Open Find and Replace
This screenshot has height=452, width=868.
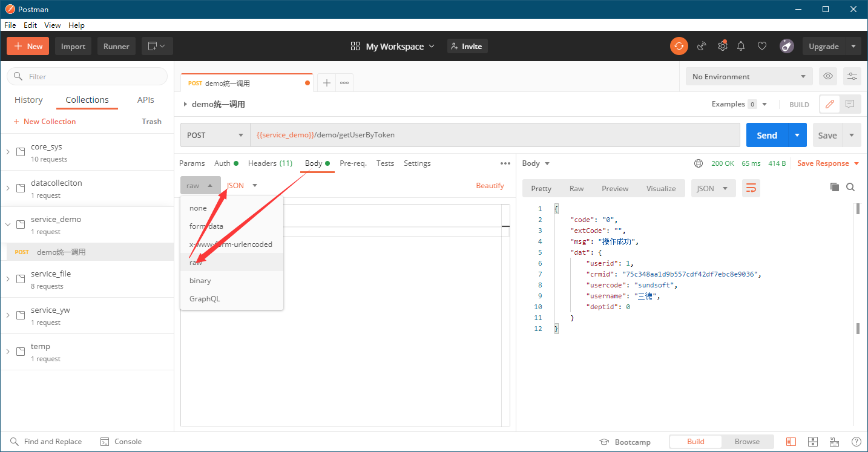[46, 442]
